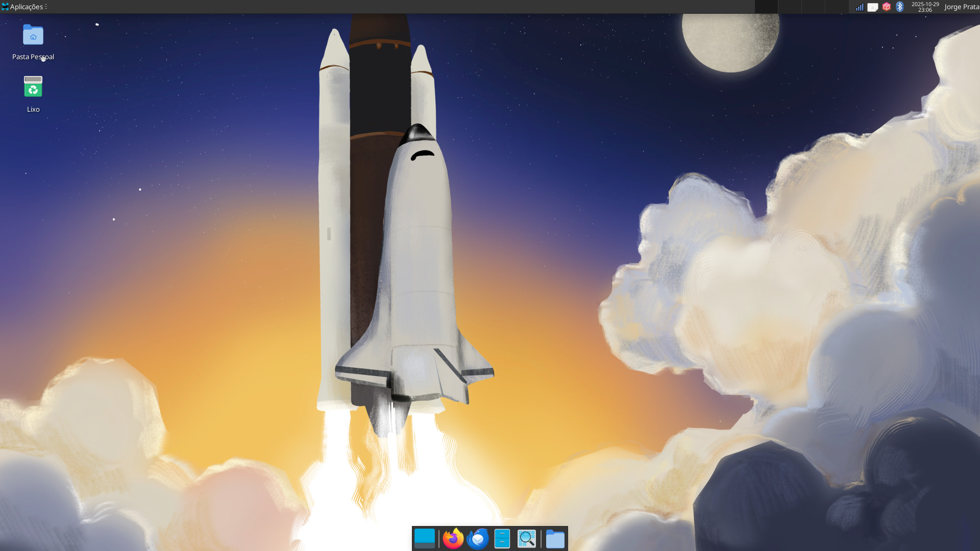This screenshot has width=980, height=551.
Task: Launch Firefox from the dock
Action: pos(453,539)
